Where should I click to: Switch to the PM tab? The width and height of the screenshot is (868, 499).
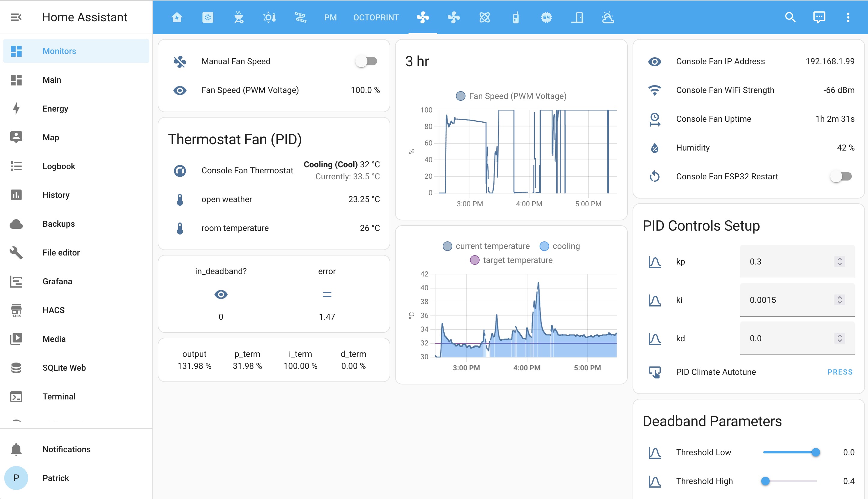pyautogui.click(x=330, y=17)
